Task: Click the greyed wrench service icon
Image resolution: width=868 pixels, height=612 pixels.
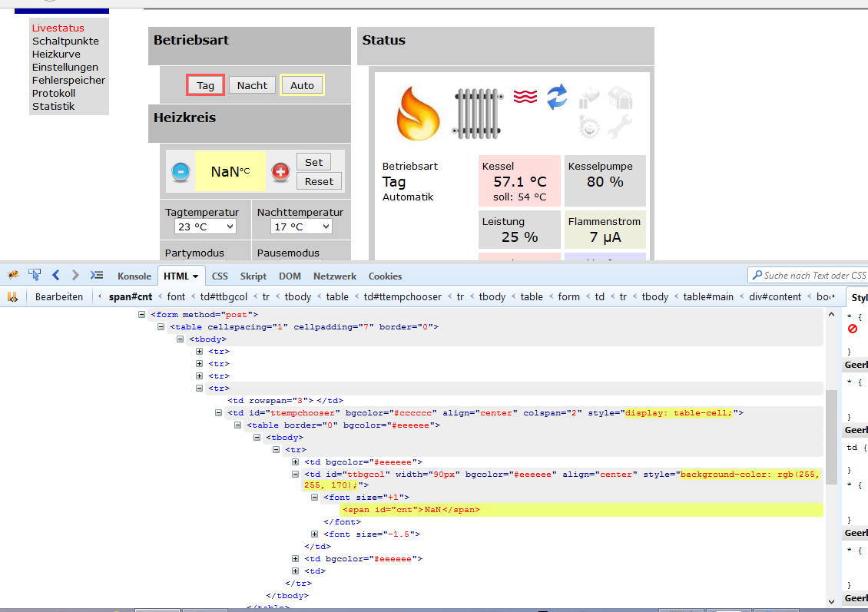Action: [x=619, y=127]
